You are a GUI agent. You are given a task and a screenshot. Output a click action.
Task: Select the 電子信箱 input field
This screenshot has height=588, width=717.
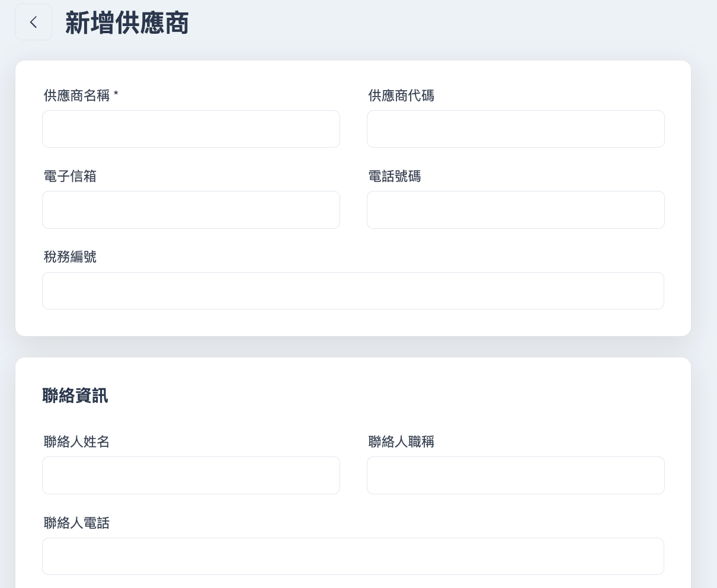(x=191, y=210)
